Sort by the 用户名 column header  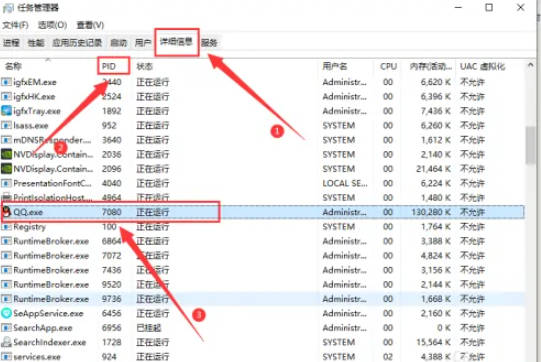click(335, 66)
